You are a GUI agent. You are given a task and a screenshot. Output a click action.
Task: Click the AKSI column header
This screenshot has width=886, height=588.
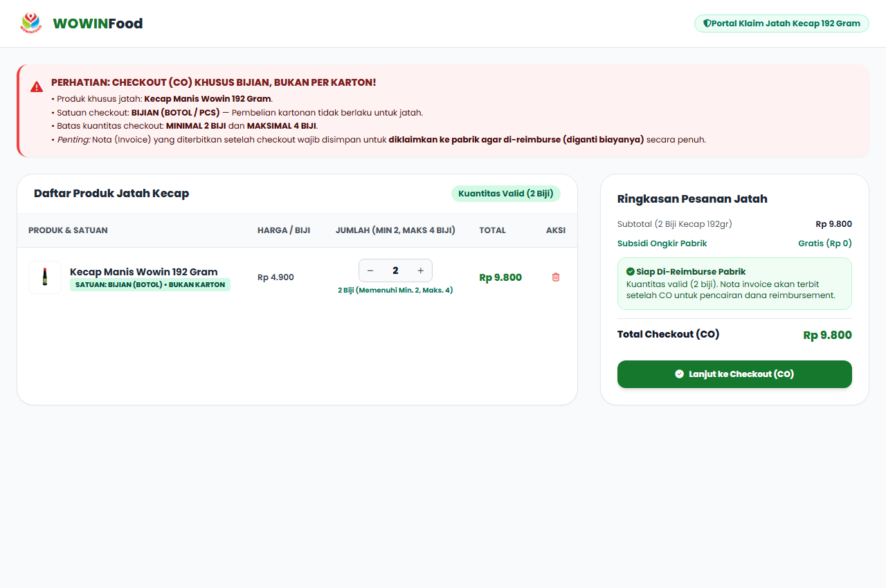click(556, 230)
